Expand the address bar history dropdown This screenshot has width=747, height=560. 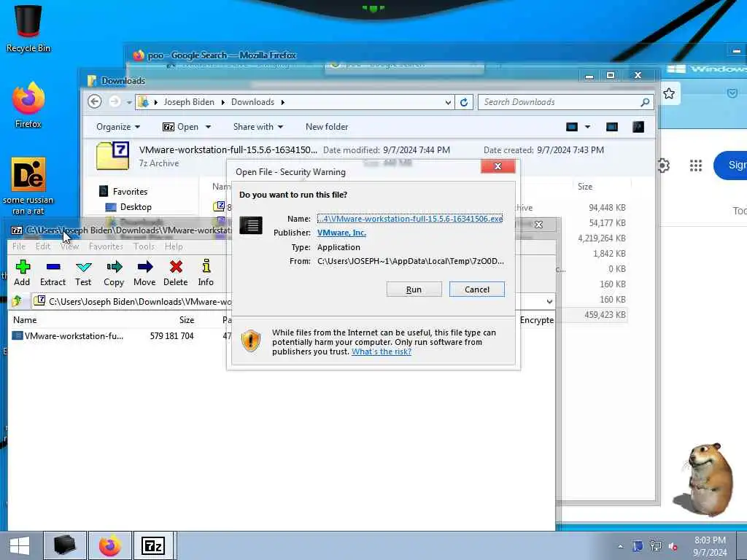click(448, 102)
